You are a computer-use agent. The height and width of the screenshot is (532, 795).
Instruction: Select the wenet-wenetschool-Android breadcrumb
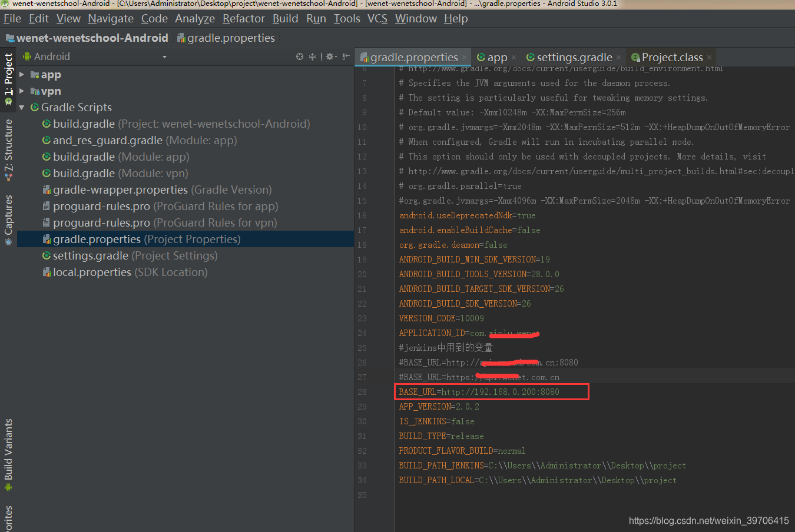click(90, 38)
